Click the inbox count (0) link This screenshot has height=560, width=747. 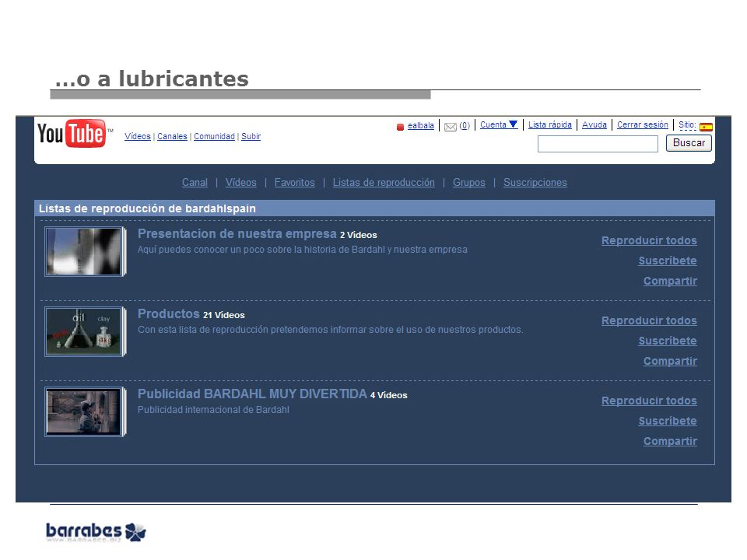(465, 126)
